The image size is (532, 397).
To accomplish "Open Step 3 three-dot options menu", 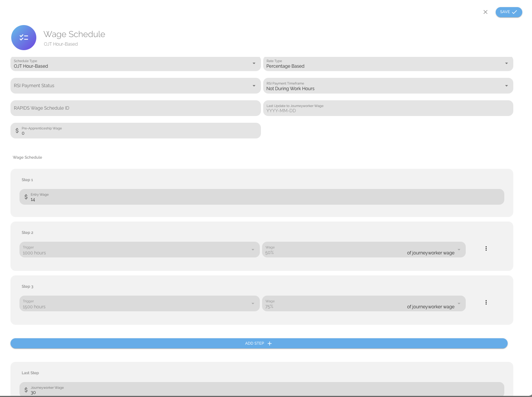I will [x=486, y=302].
